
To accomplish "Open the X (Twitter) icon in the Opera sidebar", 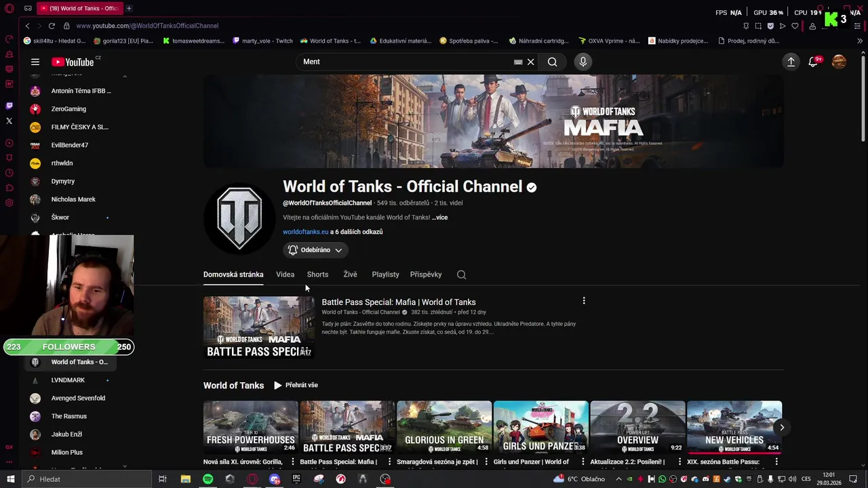I will pyautogui.click(x=9, y=121).
